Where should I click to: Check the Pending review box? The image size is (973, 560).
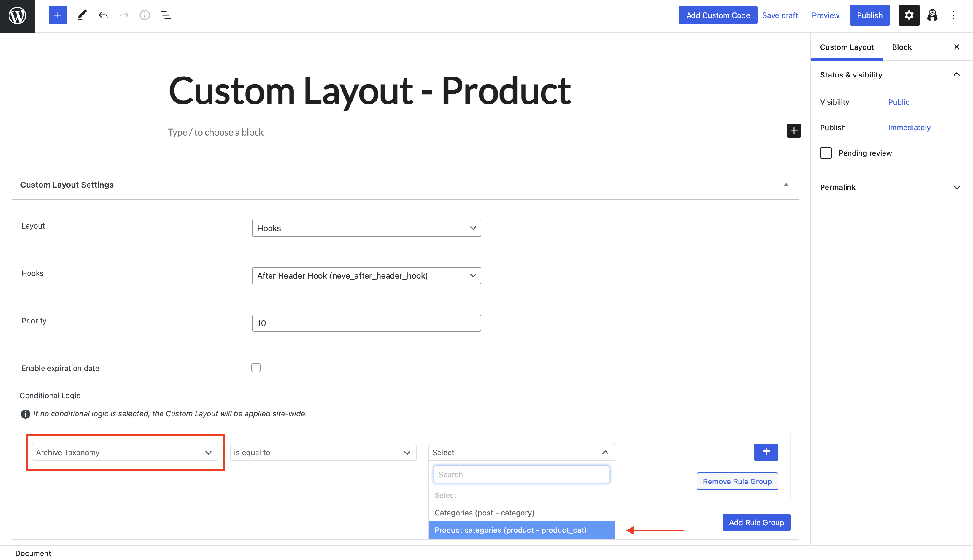(825, 153)
